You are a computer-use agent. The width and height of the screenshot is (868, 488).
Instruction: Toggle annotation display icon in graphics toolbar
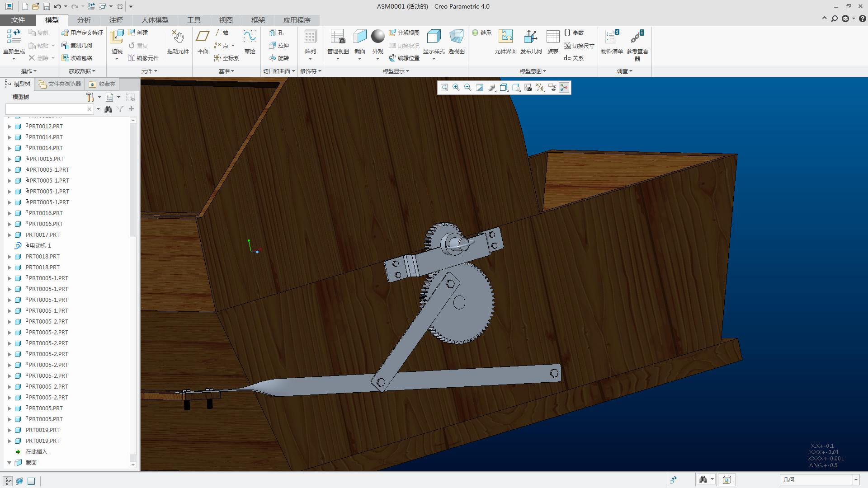[552, 88]
